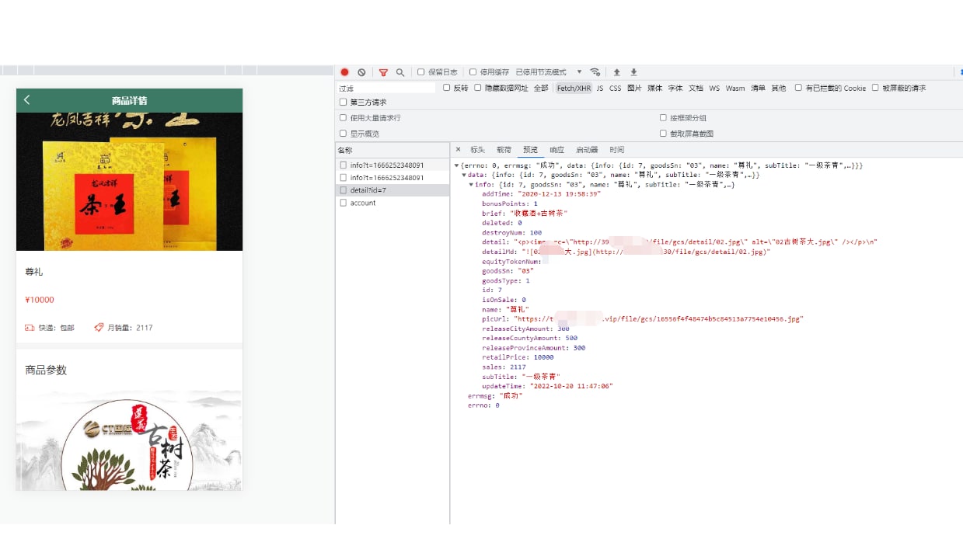Check the 反转 filter option
Viewport: 963px width, 560px height.
tap(447, 88)
